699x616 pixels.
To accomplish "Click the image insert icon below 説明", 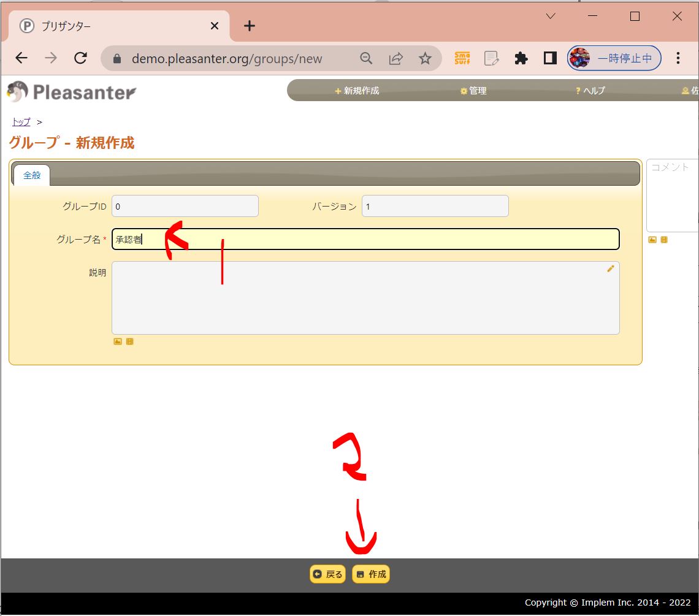I will tap(118, 341).
